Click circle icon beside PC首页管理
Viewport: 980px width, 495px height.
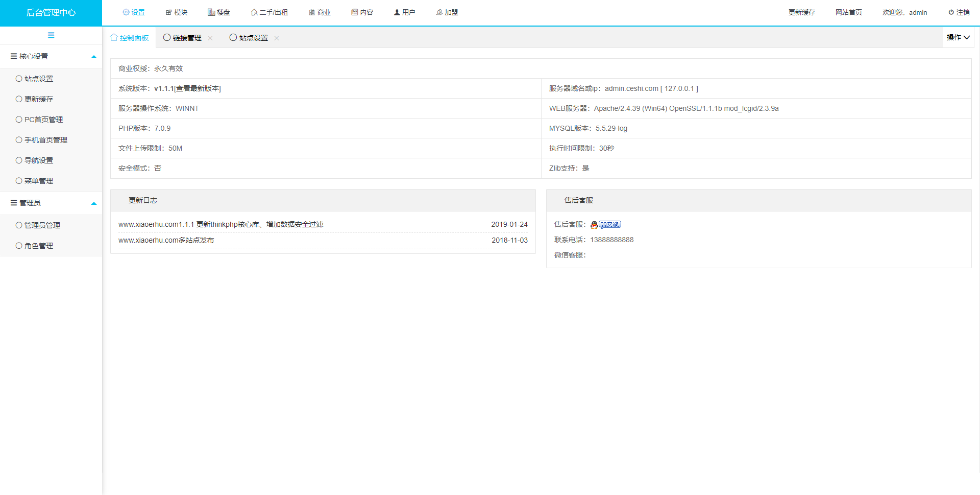[x=19, y=120]
